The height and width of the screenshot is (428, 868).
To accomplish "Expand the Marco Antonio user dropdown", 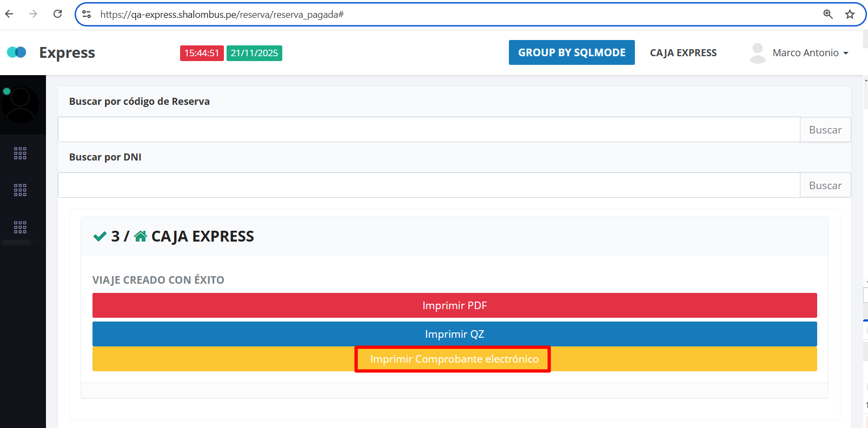I will pos(810,53).
